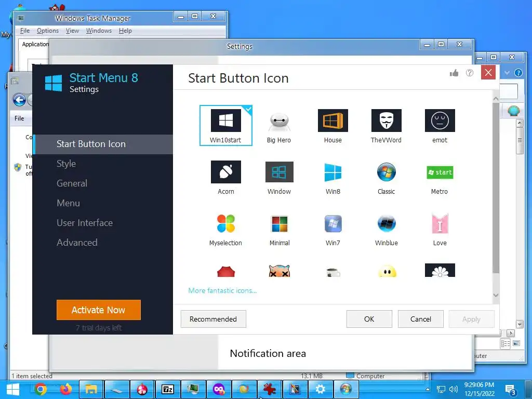This screenshot has width=532, height=399.
Task: Click the icon list scroll-up arrow
Action: click(x=496, y=99)
